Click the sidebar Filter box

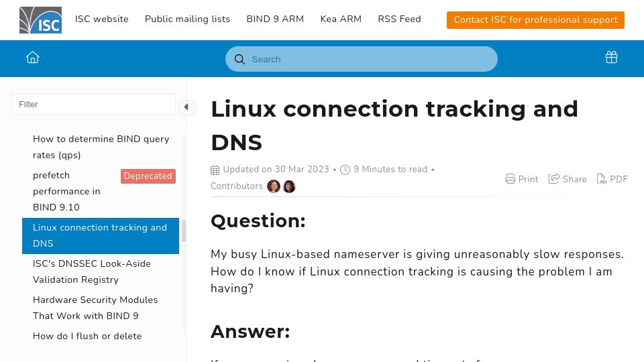[94, 105]
